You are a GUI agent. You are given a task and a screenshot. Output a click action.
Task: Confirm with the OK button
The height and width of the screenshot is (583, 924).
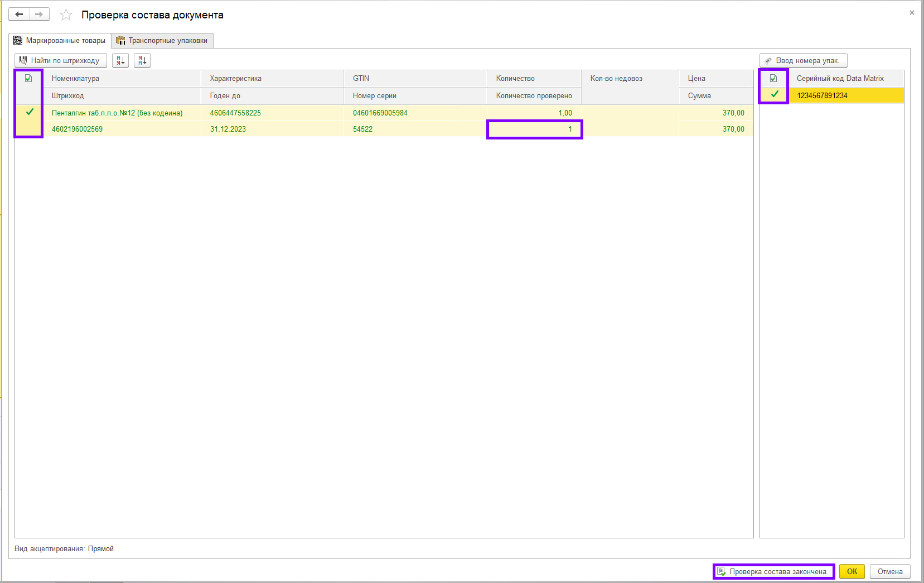pos(852,571)
